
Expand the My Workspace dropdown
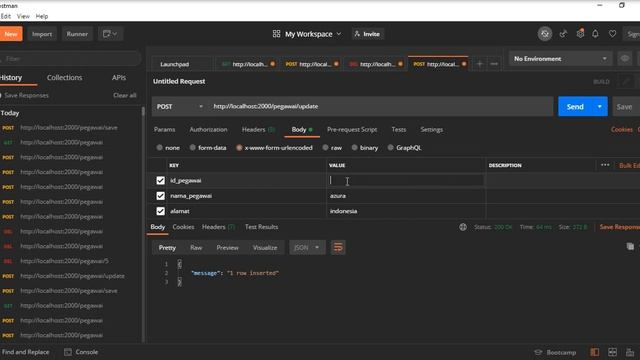click(x=313, y=34)
